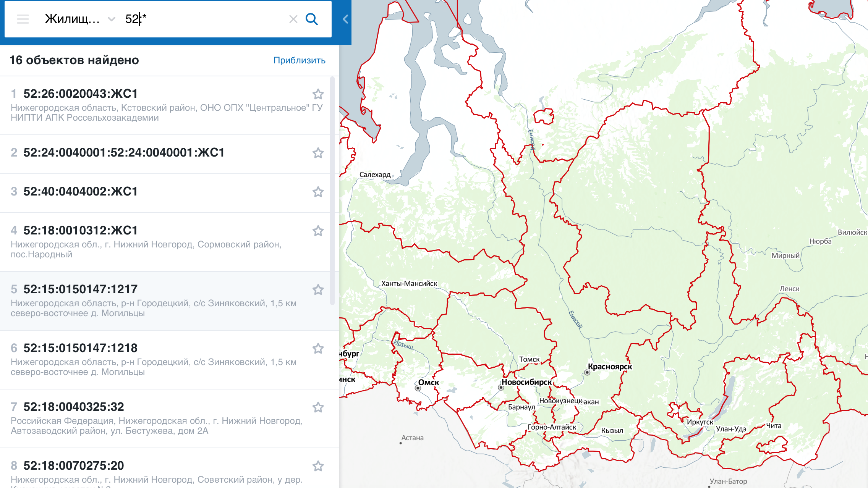This screenshot has width=868, height=488.
Task: Mark 52:15:0150147:1218 as favorite
Action: point(318,349)
